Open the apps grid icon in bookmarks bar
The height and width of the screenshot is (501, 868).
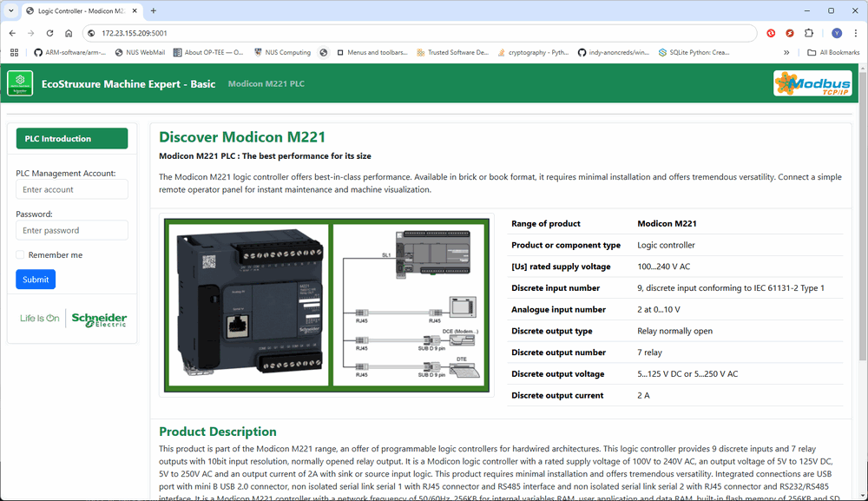15,53
